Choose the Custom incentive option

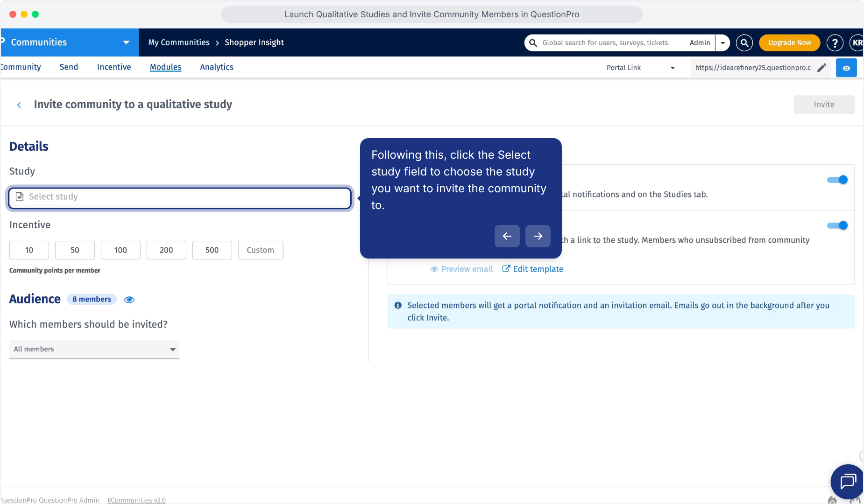pos(261,250)
